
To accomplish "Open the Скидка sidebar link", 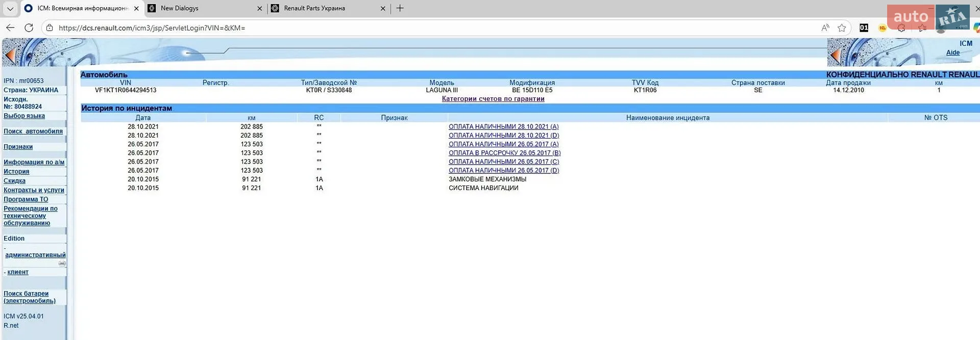I will 14,180.
